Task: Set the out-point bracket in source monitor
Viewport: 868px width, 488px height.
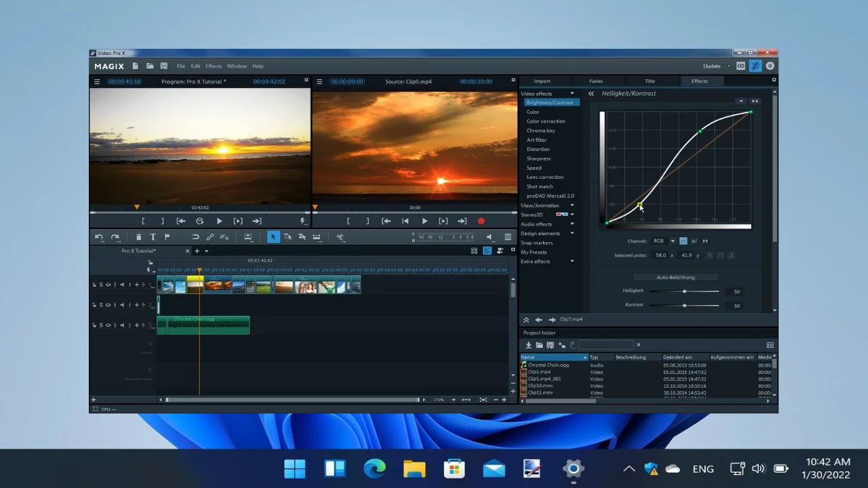Action: (x=368, y=221)
